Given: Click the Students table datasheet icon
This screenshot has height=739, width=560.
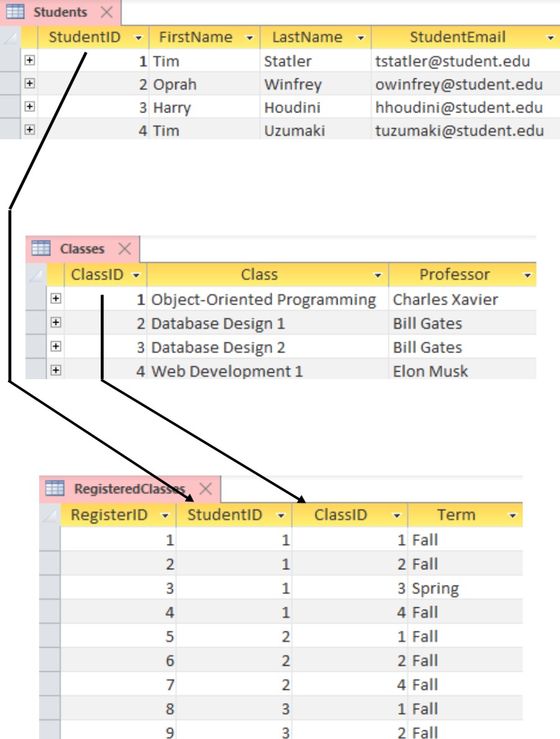Looking at the screenshot, I should pyautogui.click(x=14, y=12).
